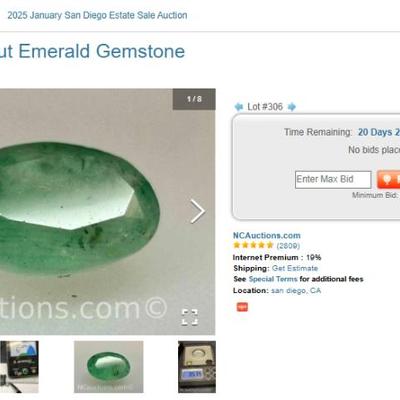This screenshot has height=400, width=400.
Task: Click into the Enter Max Bid field
Action: (333, 180)
